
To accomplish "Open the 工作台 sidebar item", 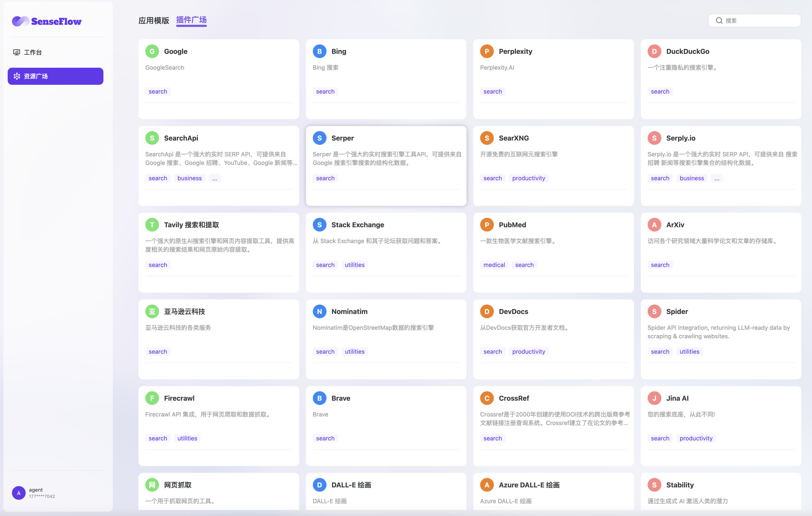I will coord(56,52).
